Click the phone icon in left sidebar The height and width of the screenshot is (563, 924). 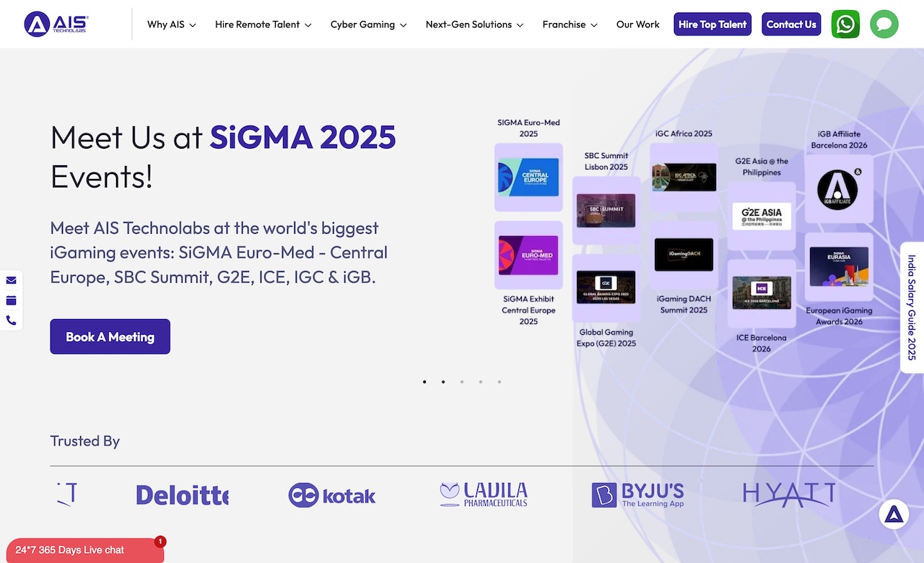point(12,320)
